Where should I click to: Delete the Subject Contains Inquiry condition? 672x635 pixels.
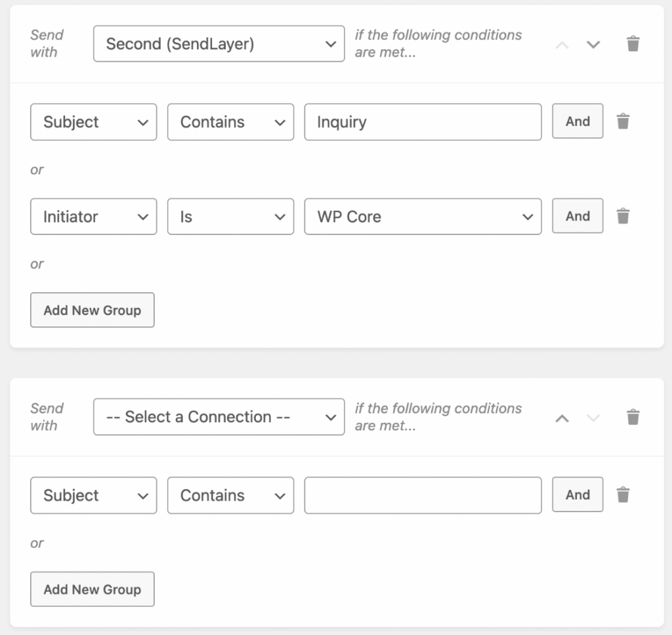[623, 121]
